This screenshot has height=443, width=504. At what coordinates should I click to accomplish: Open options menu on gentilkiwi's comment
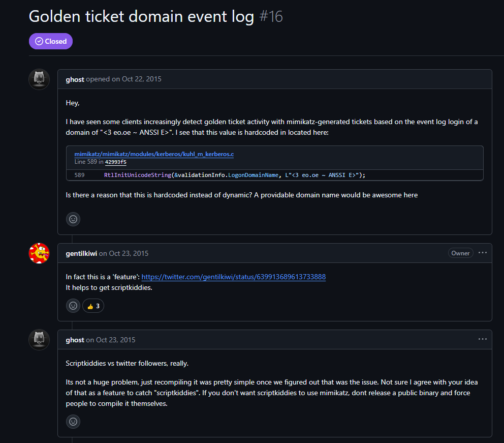483,253
